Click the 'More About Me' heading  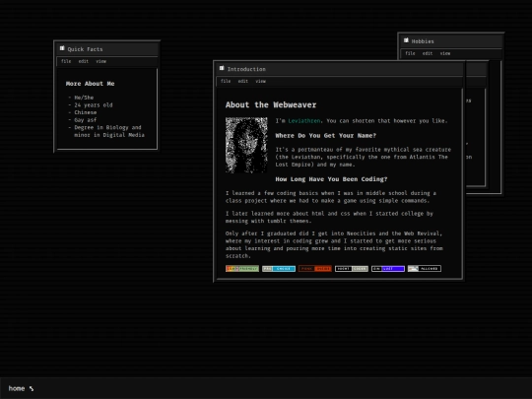pyautogui.click(x=91, y=84)
